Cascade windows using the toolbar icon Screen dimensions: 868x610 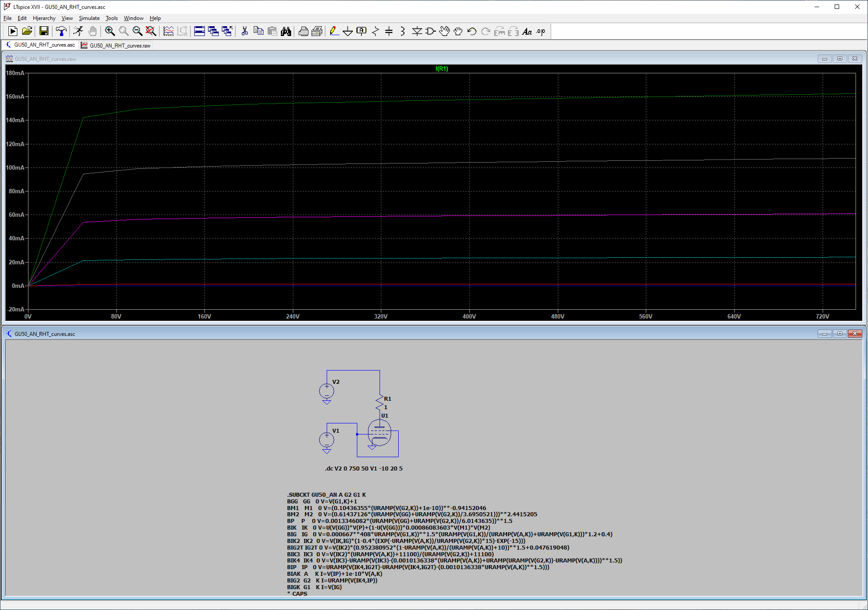pyautogui.click(x=213, y=31)
